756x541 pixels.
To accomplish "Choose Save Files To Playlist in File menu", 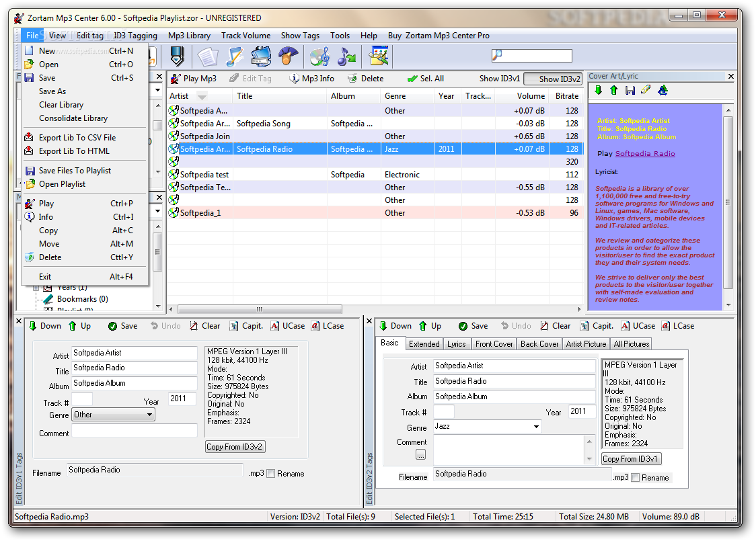I will 75,171.
